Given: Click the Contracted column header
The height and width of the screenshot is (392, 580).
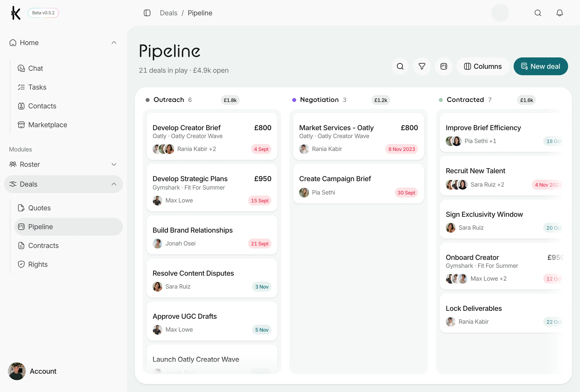Looking at the screenshot, I should pyautogui.click(x=465, y=100).
